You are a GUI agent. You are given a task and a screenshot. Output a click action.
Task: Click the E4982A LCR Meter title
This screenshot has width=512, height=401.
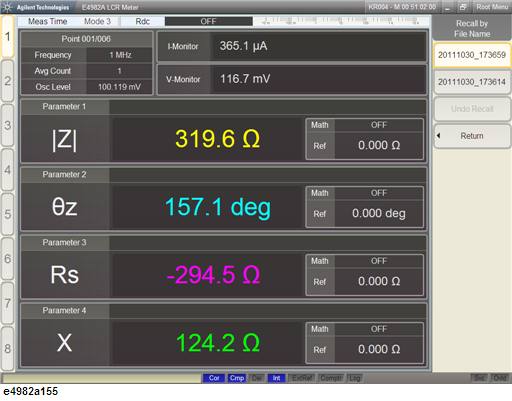tap(110, 7)
